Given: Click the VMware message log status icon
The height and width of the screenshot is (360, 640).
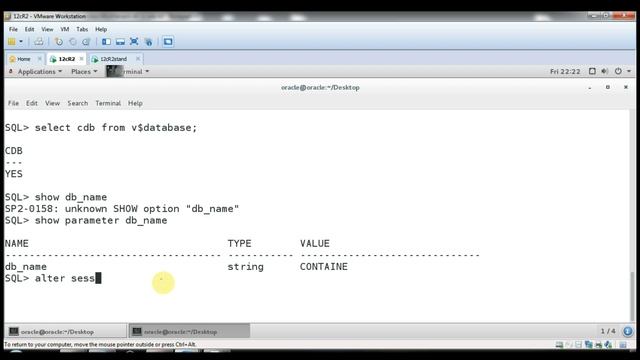Looking at the screenshot, I should 623,345.
